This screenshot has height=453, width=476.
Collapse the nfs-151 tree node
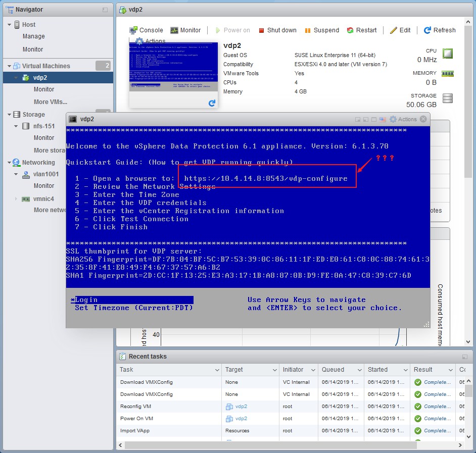16,126
